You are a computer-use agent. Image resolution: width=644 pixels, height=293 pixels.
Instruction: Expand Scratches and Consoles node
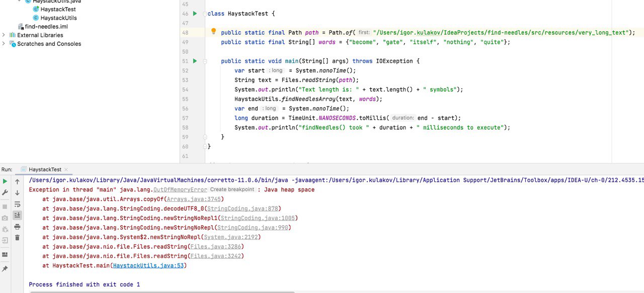click(4, 44)
